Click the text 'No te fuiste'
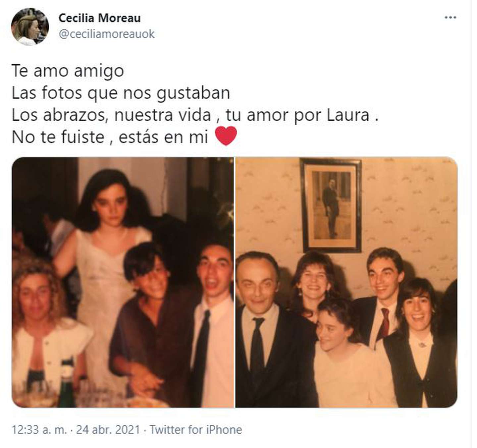This screenshot has height=448, width=477. [58, 137]
